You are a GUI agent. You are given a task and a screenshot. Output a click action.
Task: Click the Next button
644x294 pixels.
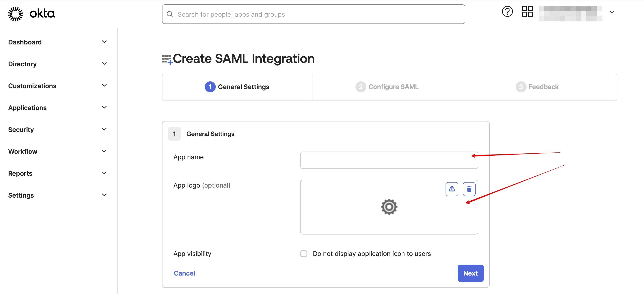click(x=470, y=273)
